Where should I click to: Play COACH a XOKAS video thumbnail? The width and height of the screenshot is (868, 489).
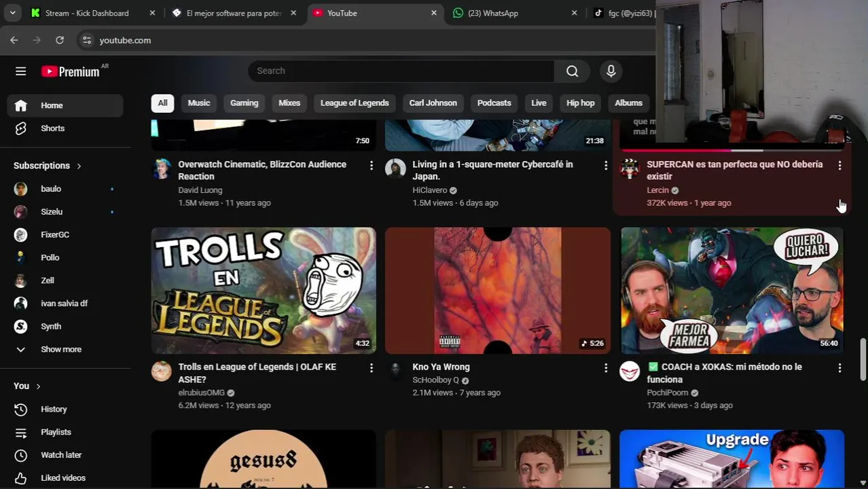pos(731,291)
